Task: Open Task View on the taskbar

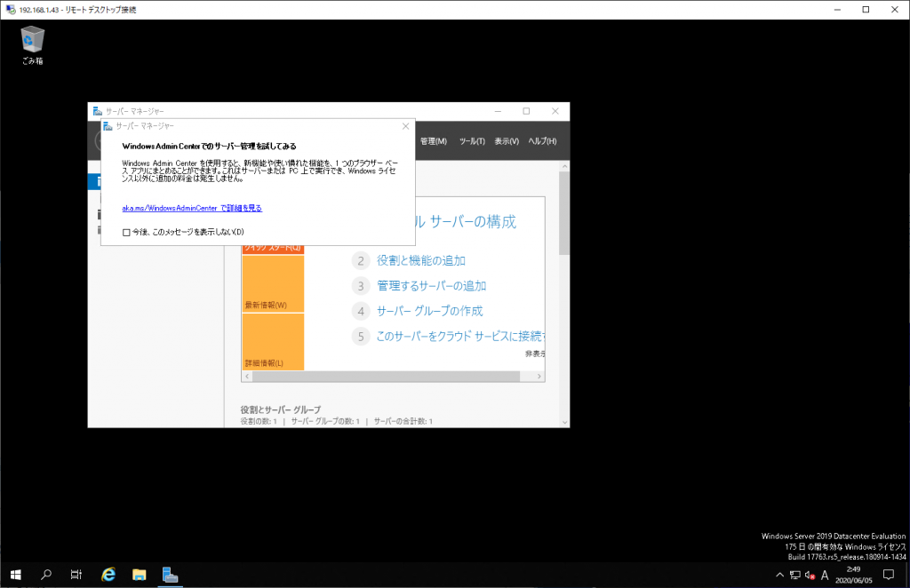Action: pyautogui.click(x=76, y=575)
